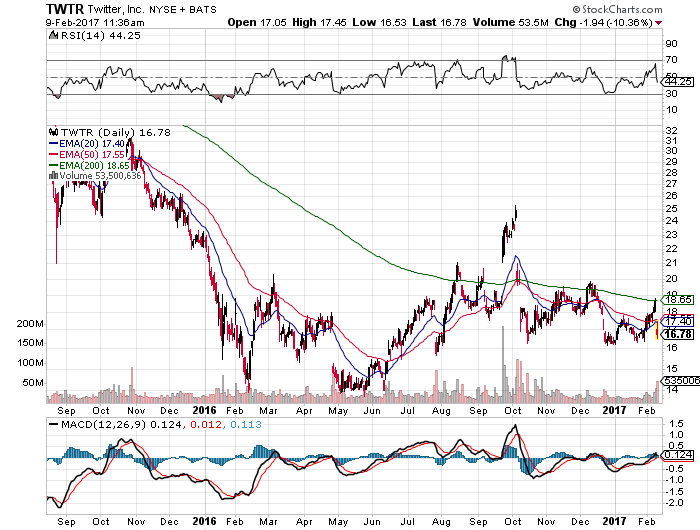700x530 pixels.
Task: Click the black MACD line swatch
Action: click(54, 425)
